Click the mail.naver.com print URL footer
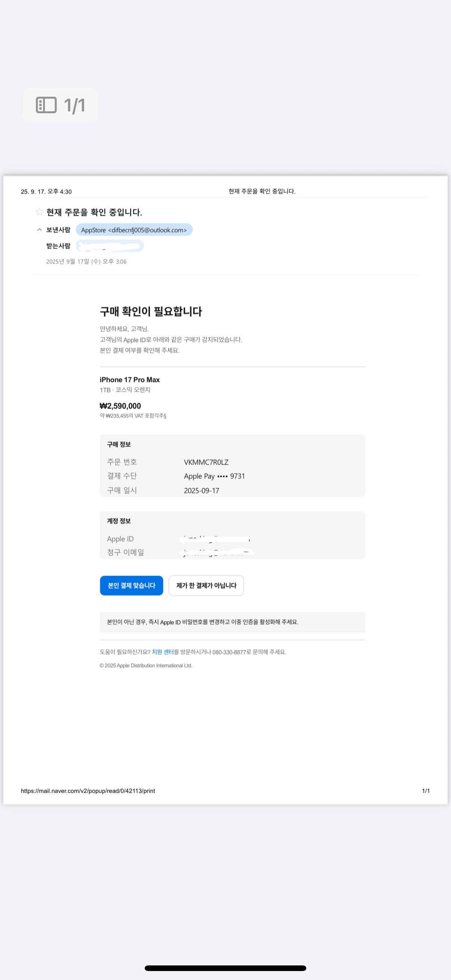 point(88,791)
